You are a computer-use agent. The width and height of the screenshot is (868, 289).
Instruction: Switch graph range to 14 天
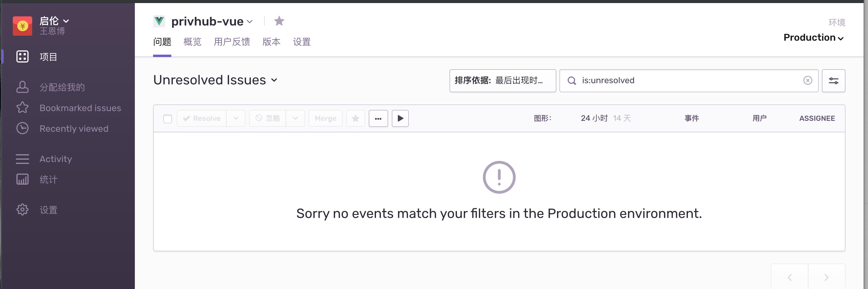coord(622,118)
